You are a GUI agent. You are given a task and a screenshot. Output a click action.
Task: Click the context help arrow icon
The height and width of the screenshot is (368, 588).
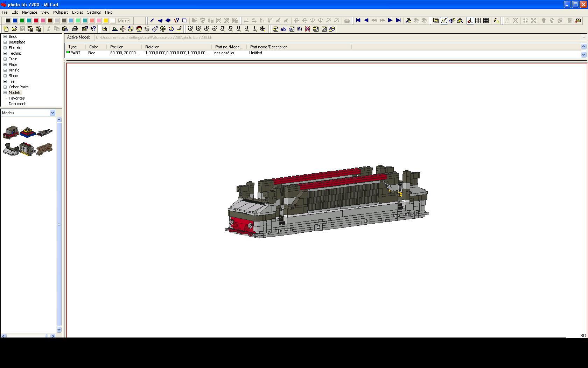click(93, 29)
